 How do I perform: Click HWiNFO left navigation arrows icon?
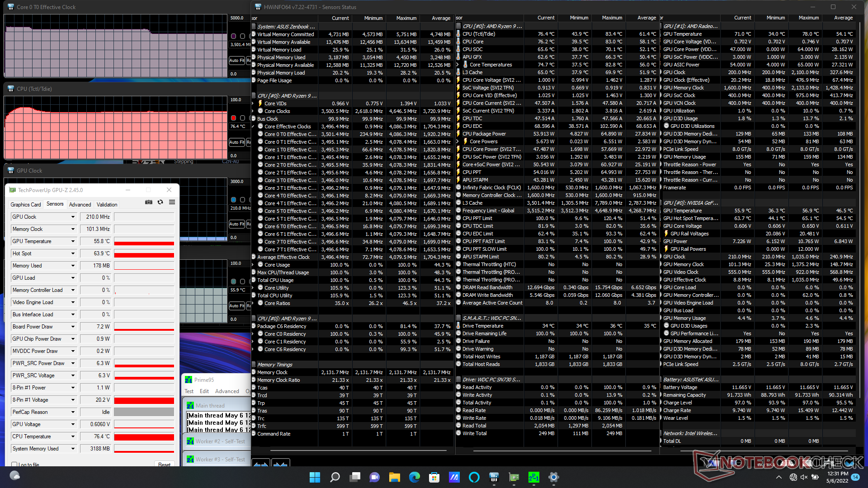pyautogui.click(x=261, y=464)
